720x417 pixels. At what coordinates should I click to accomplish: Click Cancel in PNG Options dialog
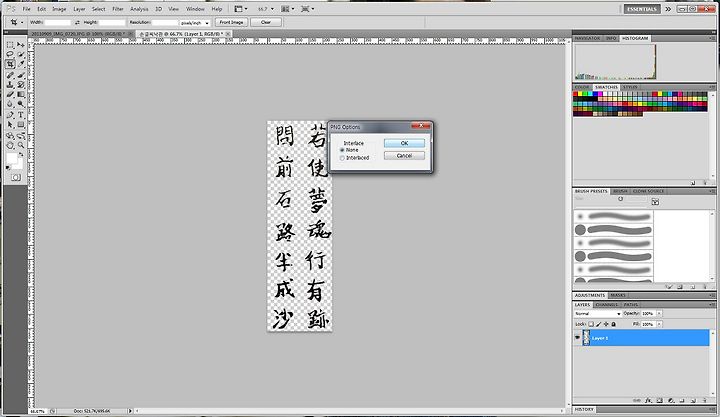(x=404, y=156)
